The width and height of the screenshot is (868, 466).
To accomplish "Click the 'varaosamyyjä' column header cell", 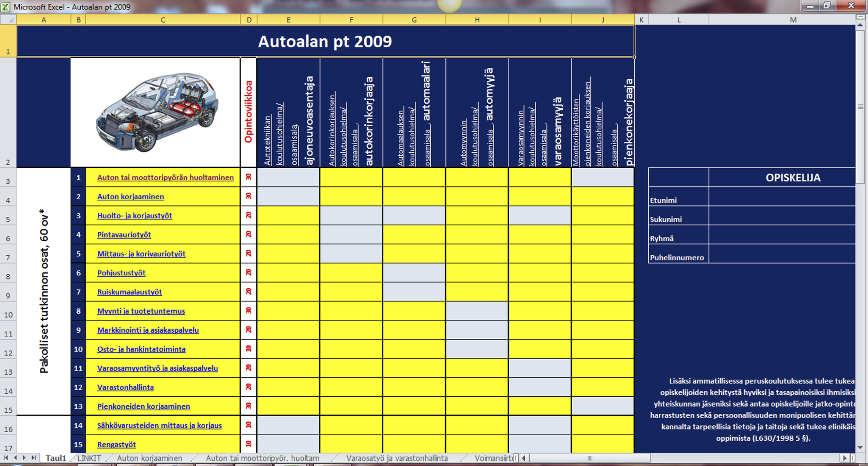I will pyautogui.click(x=540, y=112).
